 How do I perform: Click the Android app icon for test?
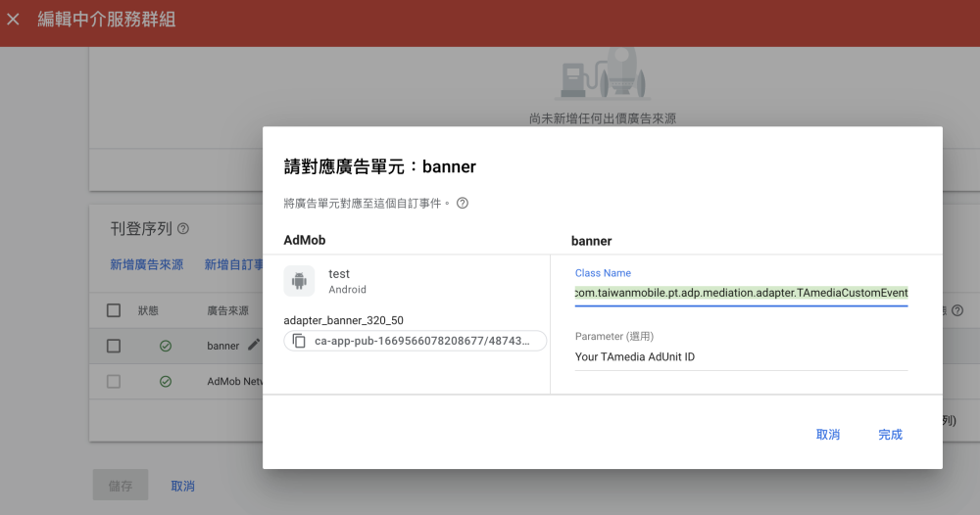[x=299, y=281]
